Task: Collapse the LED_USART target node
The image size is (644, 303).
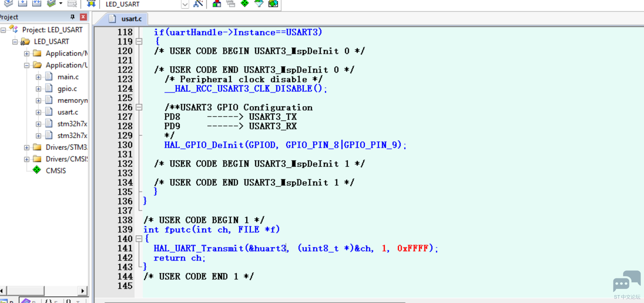Action: point(15,41)
